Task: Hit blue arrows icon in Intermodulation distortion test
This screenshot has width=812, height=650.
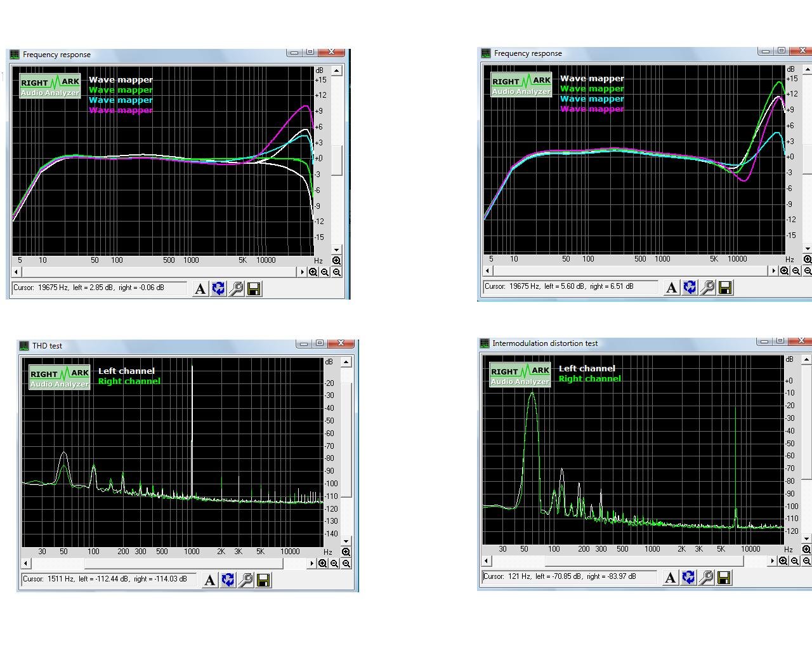Action: click(x=688, y=578)
